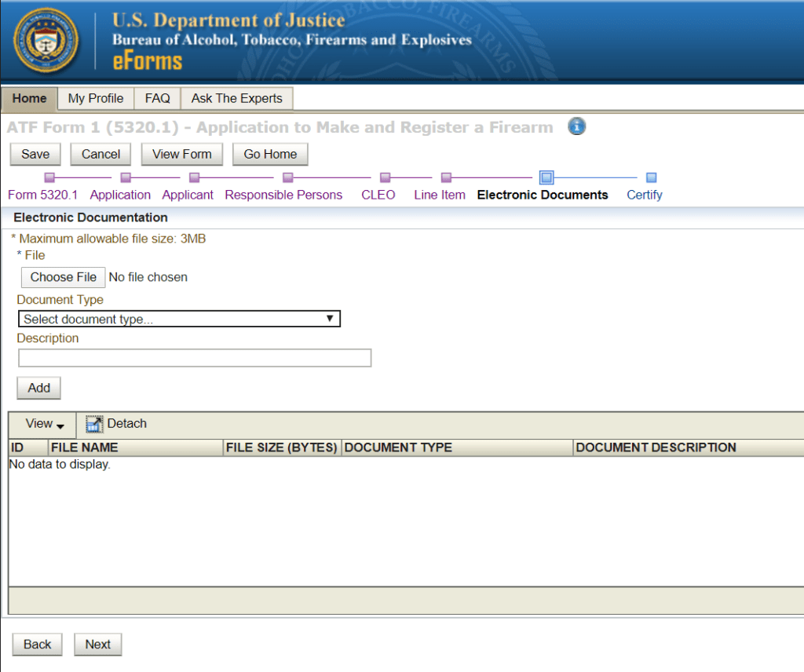Click the Back button

(38, 645)
